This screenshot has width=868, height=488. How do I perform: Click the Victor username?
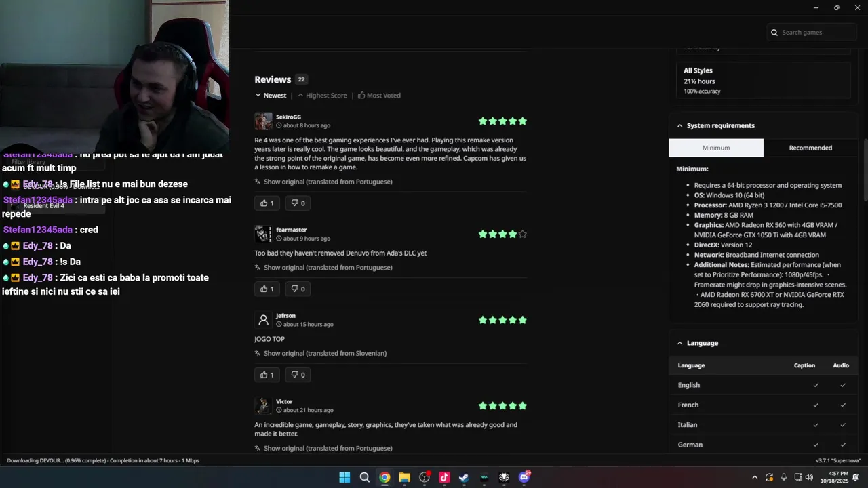pos(284,402)
